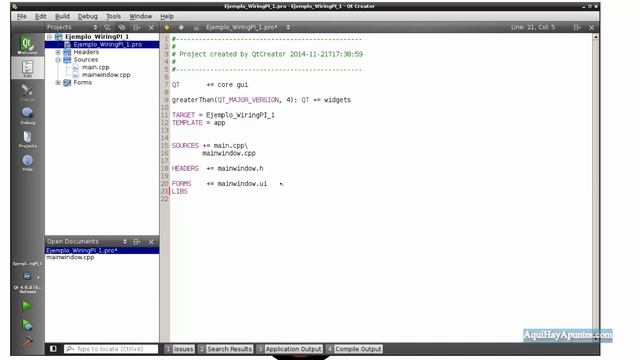The image size is (640, 360).
Task: Open the Window menu
Action: coord(140,16)
